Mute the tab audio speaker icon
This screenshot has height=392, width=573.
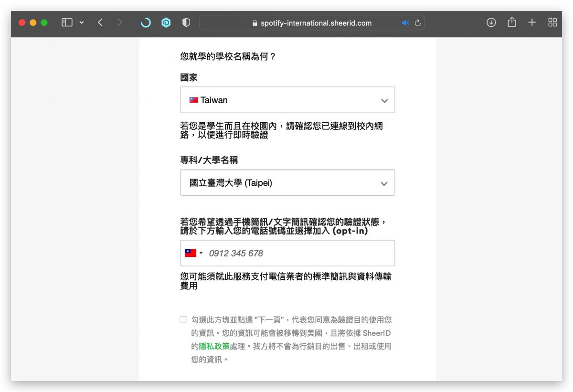405,23
